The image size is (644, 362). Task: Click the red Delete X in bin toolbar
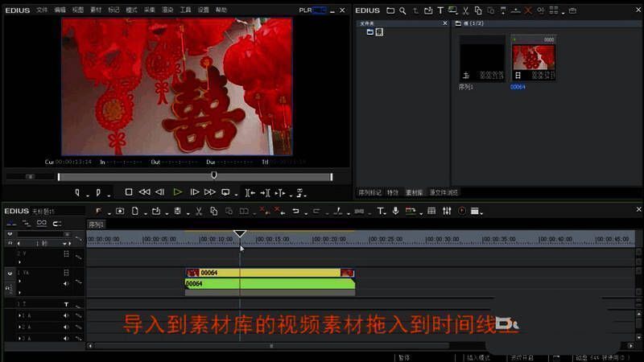click(528, 10)
